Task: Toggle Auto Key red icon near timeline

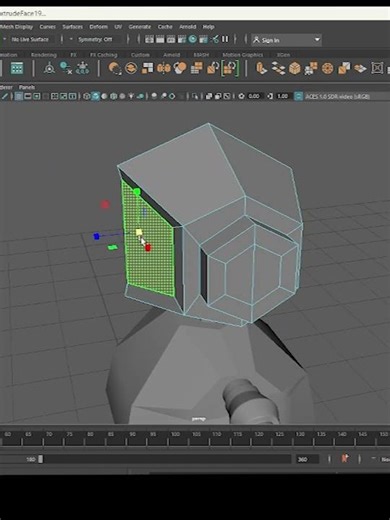Action: (345, 458)
